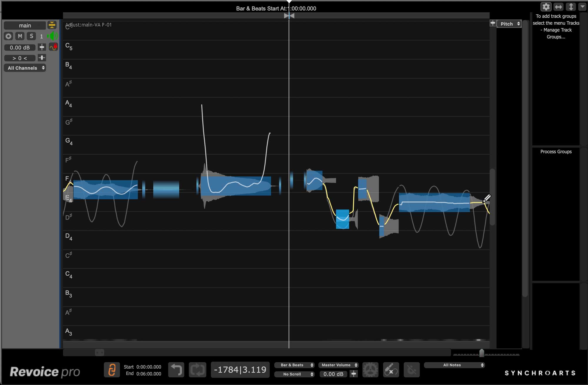Solo the main track
This screenshot has width=588, height=385.
point(31,36)
